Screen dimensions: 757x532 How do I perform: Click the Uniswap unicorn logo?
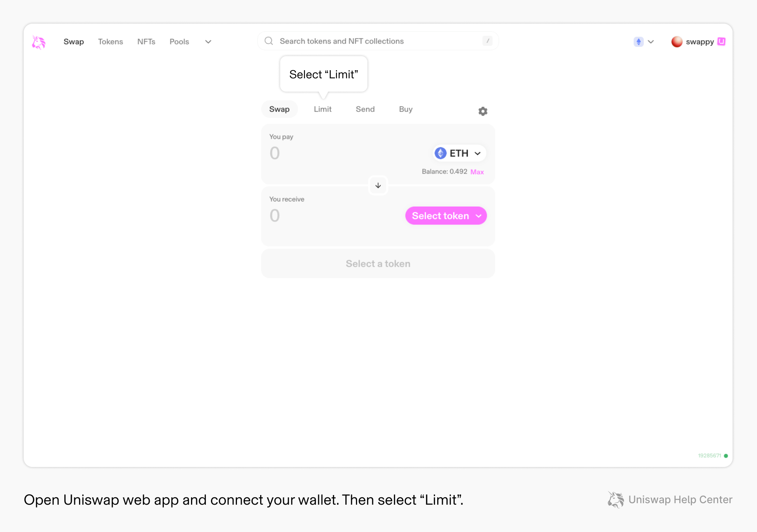click(x=38, y=42)
